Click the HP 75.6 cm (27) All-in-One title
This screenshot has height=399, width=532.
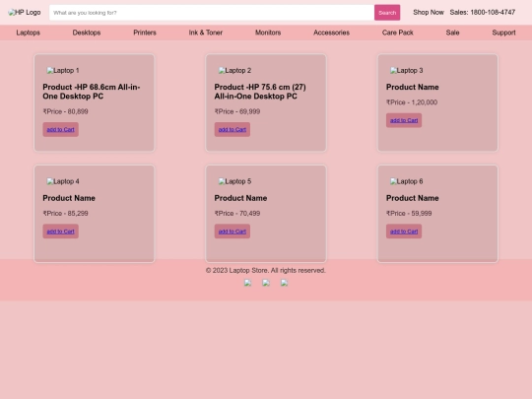tap(260, 92)
